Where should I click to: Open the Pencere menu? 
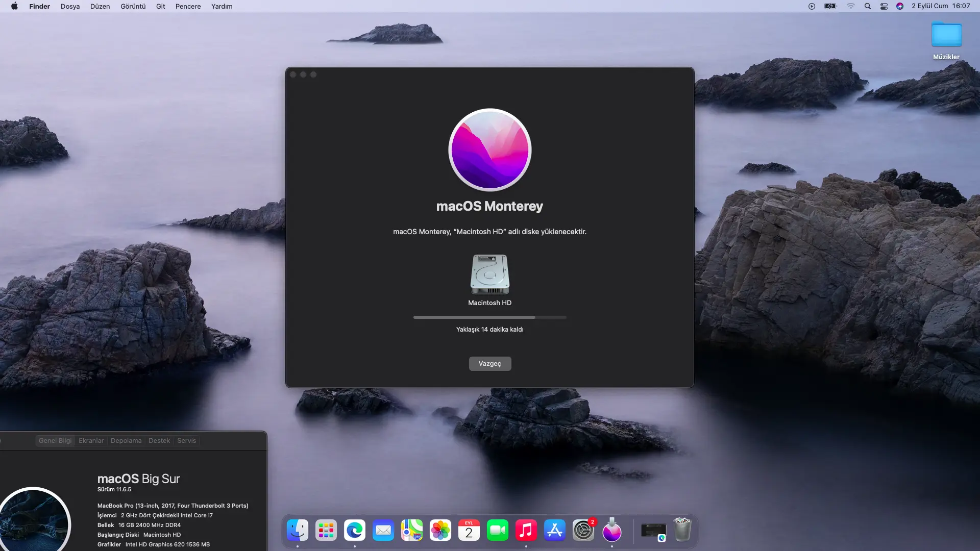188,6
